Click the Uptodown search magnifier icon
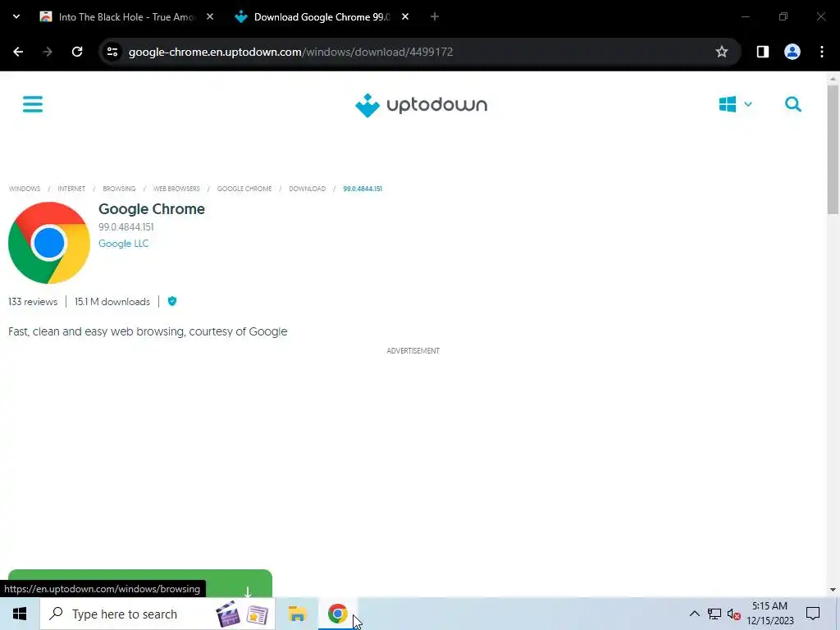 point(793,104)
